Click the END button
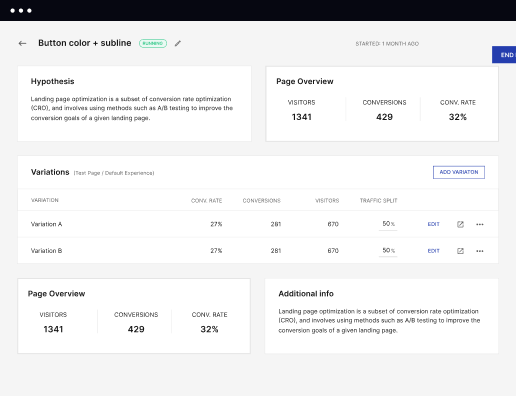Viewport: 516px width, 396px height. (x=504, y=55)
